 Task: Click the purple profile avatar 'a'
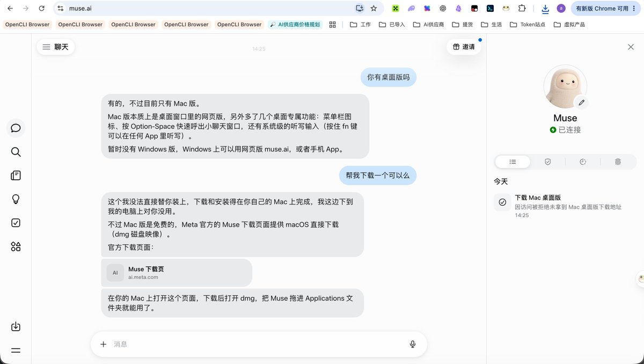(x=561, y=9)
